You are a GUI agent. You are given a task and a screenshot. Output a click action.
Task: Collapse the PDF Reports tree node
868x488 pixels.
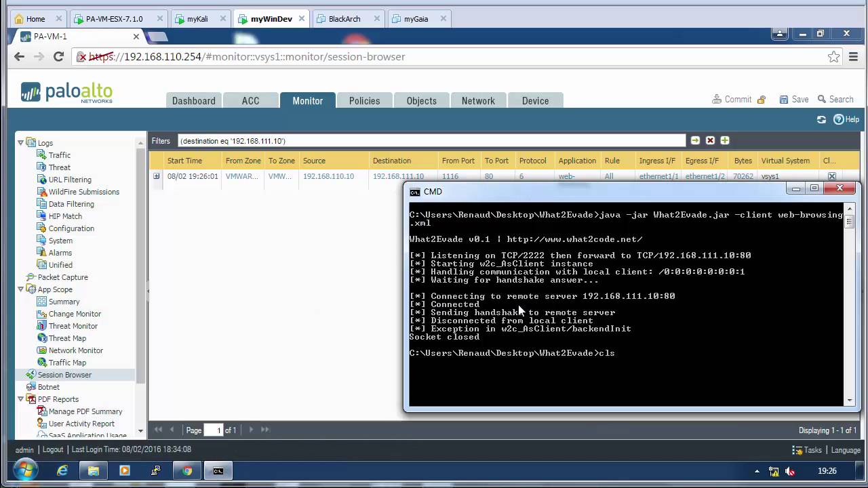click(20, 399)
